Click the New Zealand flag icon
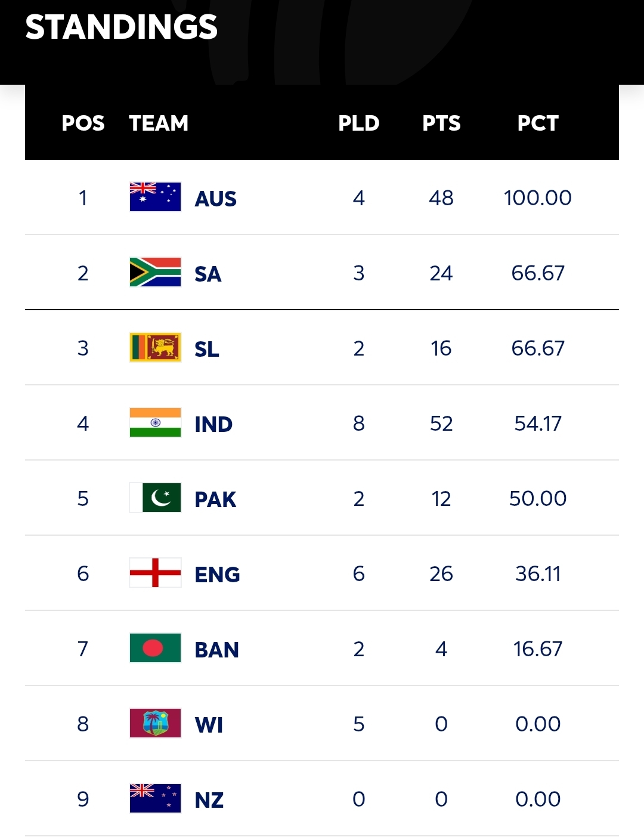Screen dimensions: 644x837 (155, 799)
